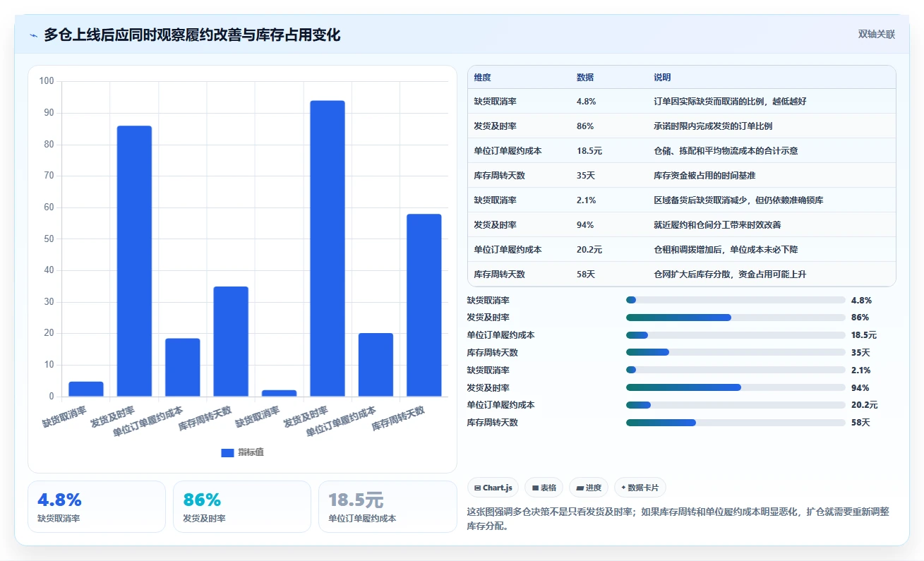Toggle the 指标值 legend item under the chart

coord(242,452)
